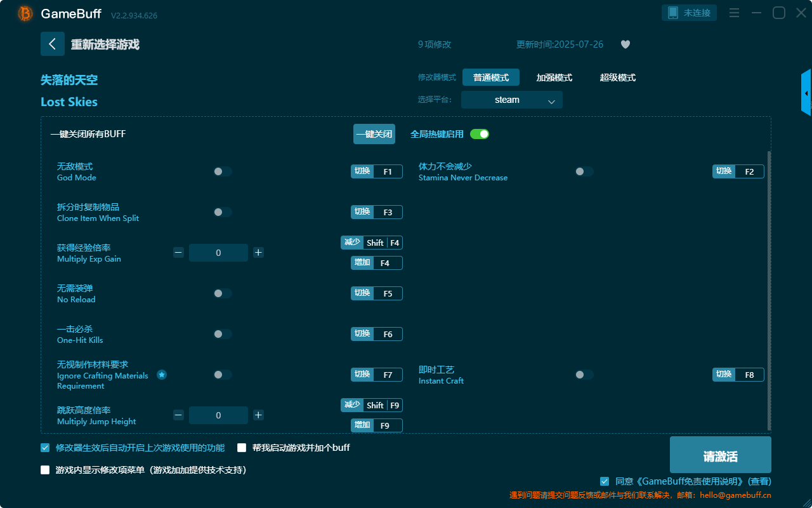Viewport: 812px width, 508px height.
Task: Uncheck the GameBuff免责使用说明 agreement checkbox
Action: click(605, 481)
